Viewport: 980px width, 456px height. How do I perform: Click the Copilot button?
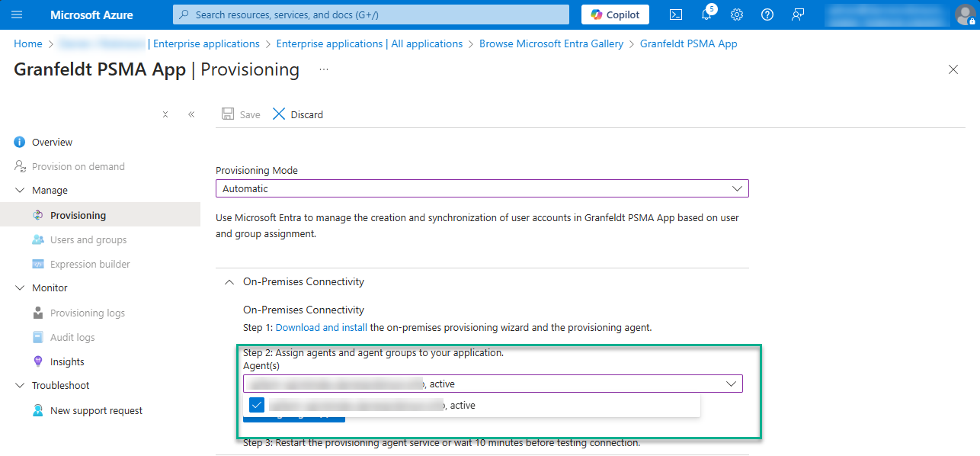tap(615, 14)
